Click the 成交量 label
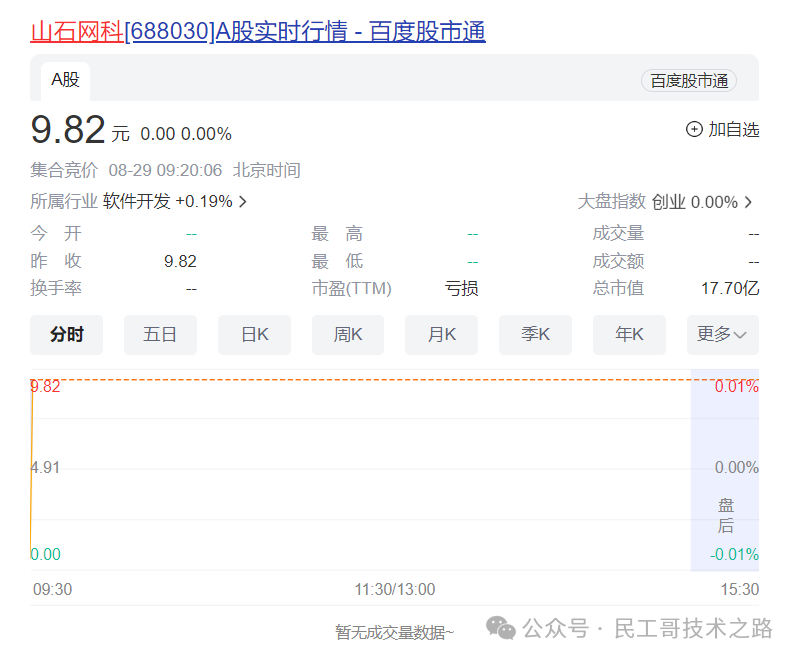 tap(618, 234)
